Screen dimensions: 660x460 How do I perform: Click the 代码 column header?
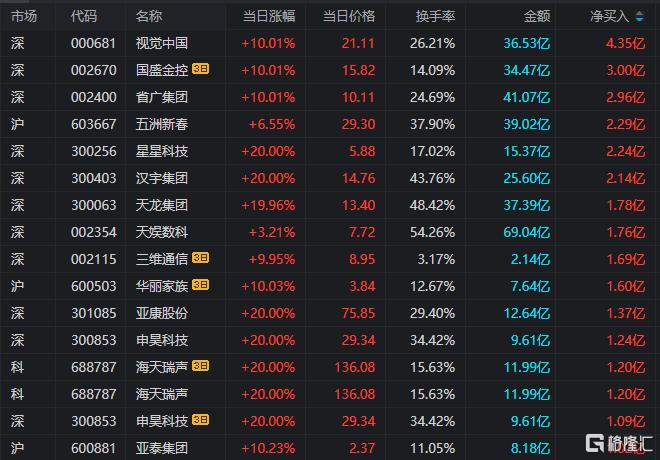pos(84,16)
